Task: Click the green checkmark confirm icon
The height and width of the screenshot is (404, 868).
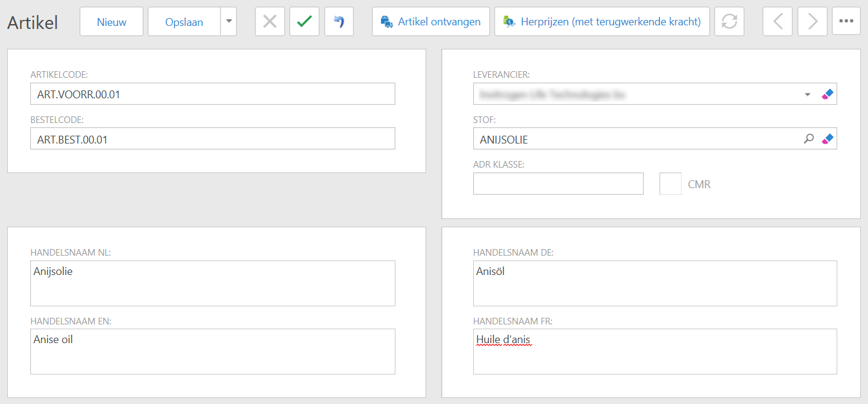Action: (x=304, y=22)
